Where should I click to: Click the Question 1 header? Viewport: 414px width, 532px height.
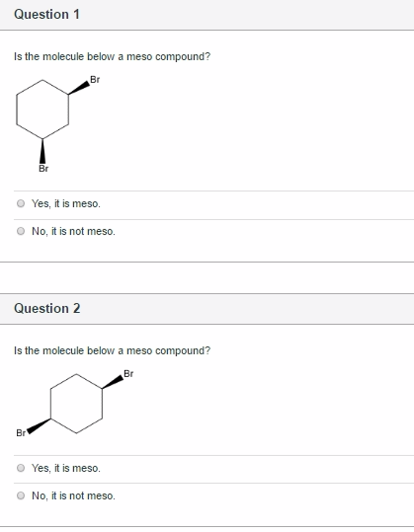[x=46, y=14]
